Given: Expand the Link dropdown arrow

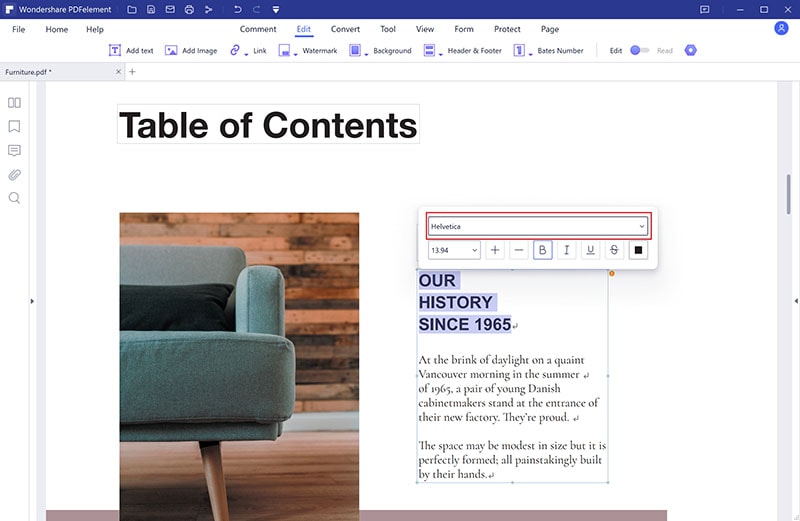Looking at the screenshot, I should (x=246, y=54).
